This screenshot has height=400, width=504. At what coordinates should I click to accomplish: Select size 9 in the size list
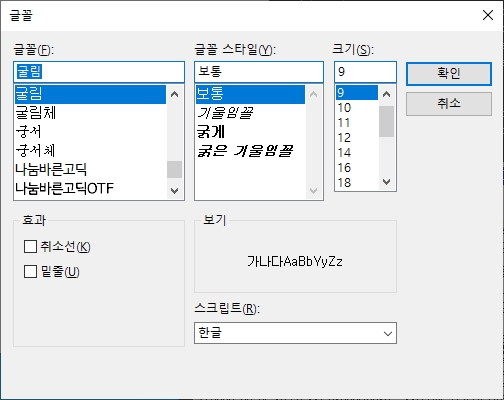pos(357,93)
